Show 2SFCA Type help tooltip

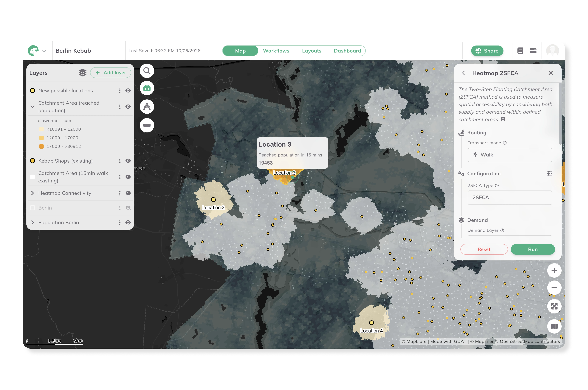pyautogui.click(x=497, y=186)
